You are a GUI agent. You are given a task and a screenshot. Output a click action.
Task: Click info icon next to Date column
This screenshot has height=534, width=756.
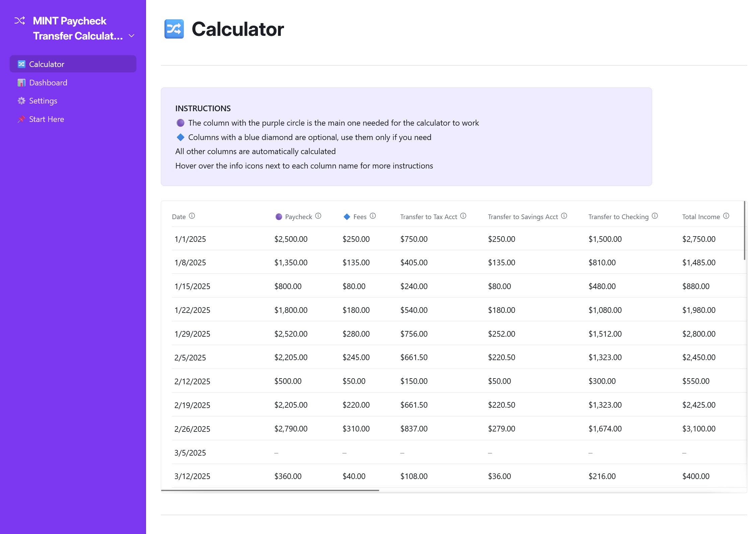tap(192, 216)
